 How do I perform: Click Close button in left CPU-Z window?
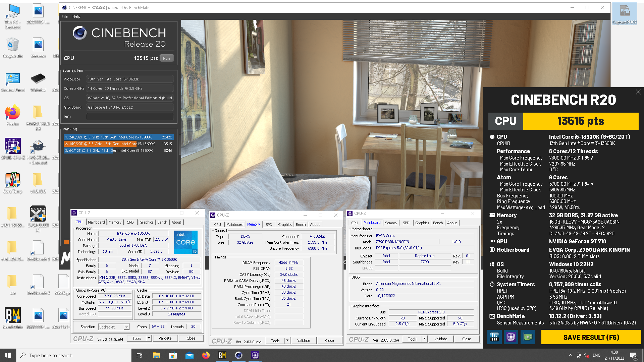(191, 338)
